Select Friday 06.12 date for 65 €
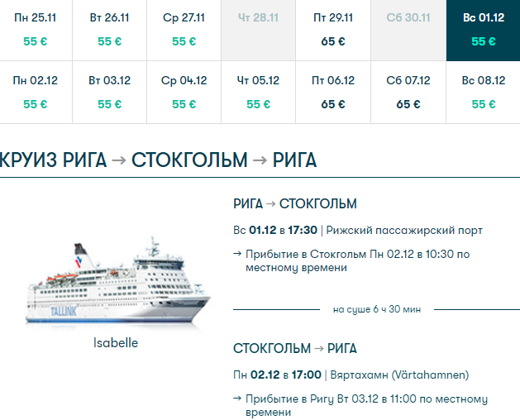520x420 pixels. click(333, 92)
